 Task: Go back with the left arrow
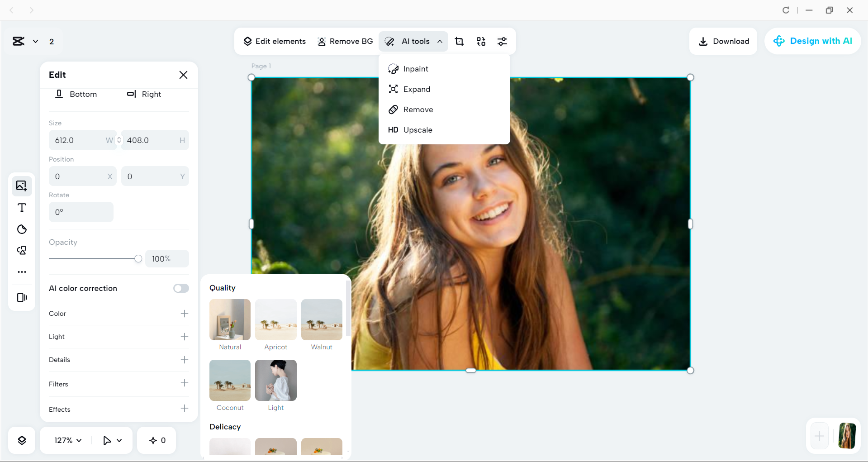click(x=12, y=10)
